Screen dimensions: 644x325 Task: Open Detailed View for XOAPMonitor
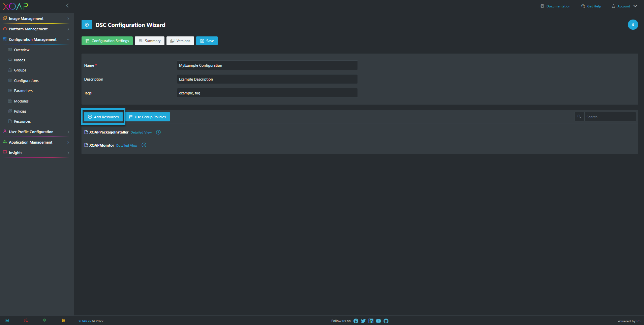tap(127, 146)
